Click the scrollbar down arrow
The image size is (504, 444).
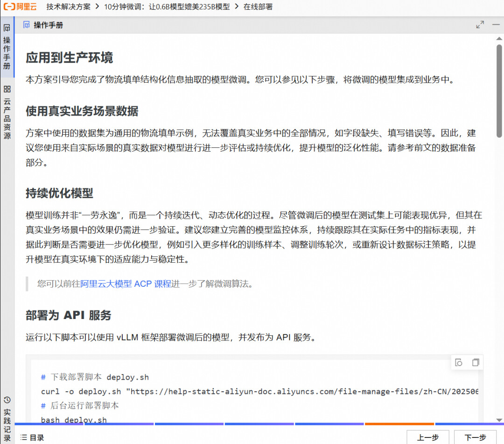pyautogui.click(x=499, y=420)
